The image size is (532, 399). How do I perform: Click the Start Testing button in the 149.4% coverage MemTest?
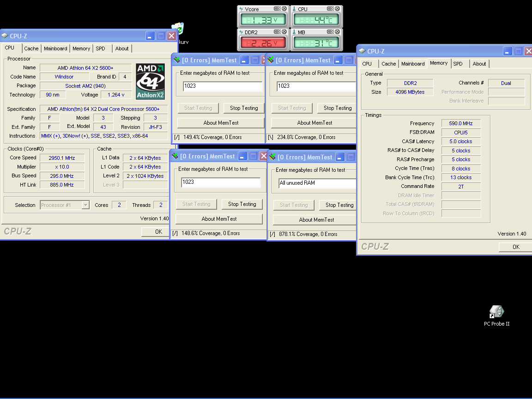[198, 108]
